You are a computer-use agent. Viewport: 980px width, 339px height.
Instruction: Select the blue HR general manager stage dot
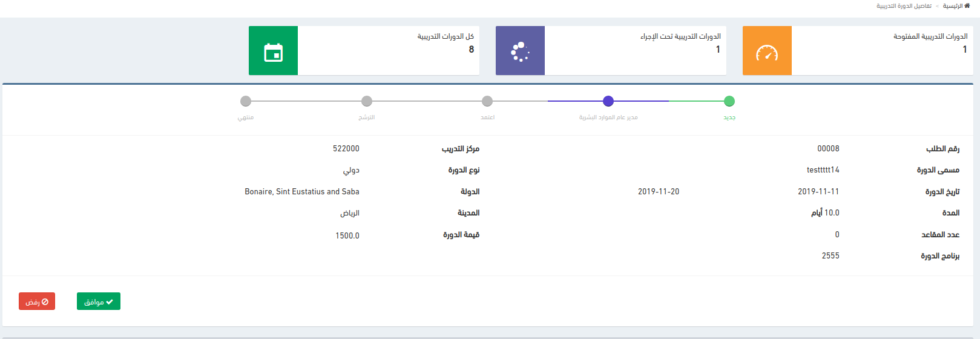pyautogui.click(x=608, y=101)
